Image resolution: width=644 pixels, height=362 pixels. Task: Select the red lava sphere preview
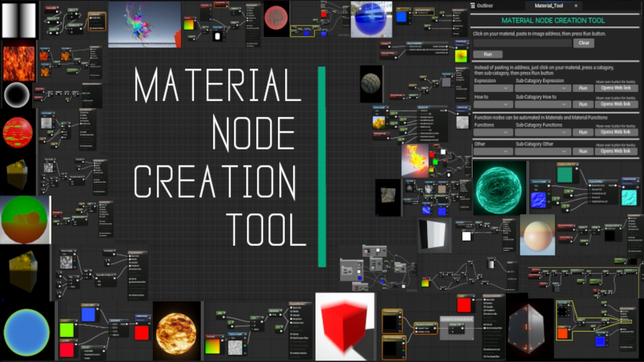tap(18, 132)
